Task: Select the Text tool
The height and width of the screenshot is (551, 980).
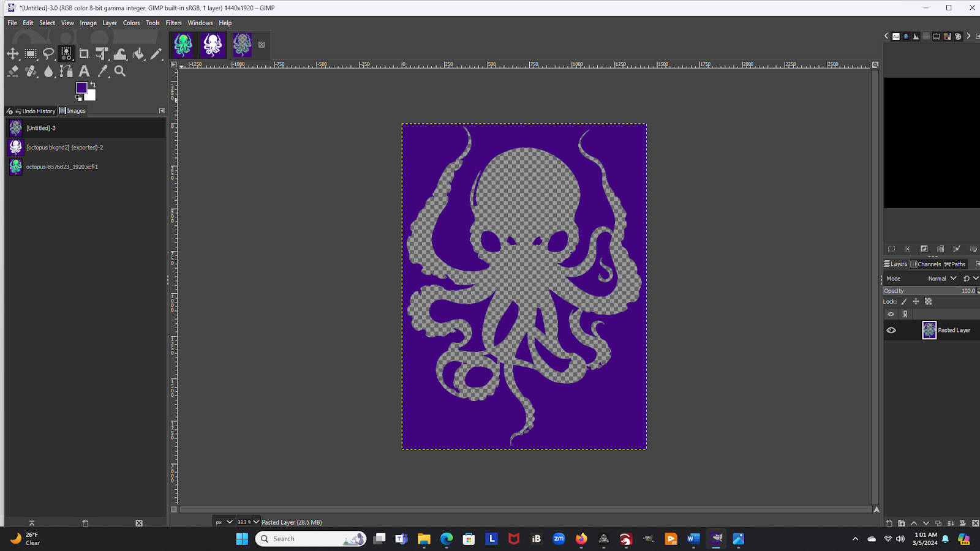Action: pyautogui.click(x=84, y=72)
